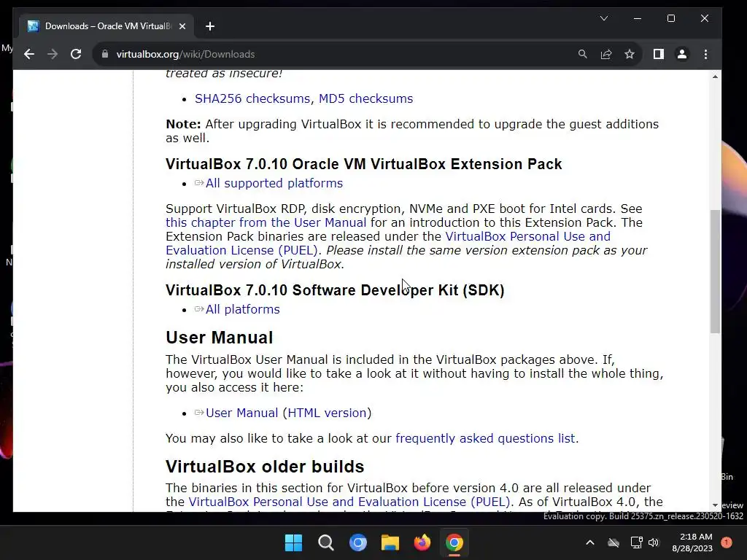Click the cloud sync tray icon
The width and height of the screenshot is (747, 560).
pos(614,542)
